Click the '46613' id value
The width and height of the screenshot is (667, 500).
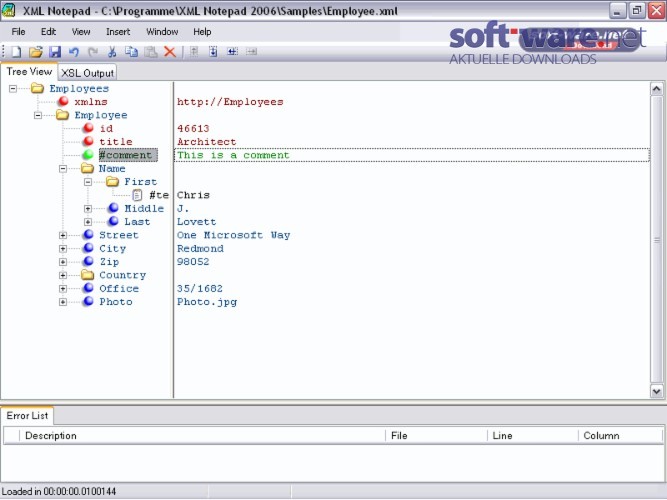point(193,128)
